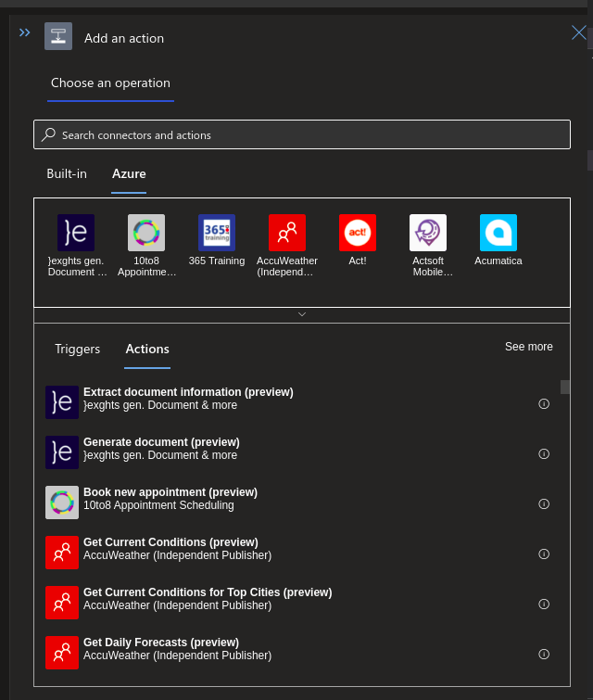Viewport: 593px width, 700px height.
Task: Show info for Current Conditions for Top Cities
Action: coord(544,604)
